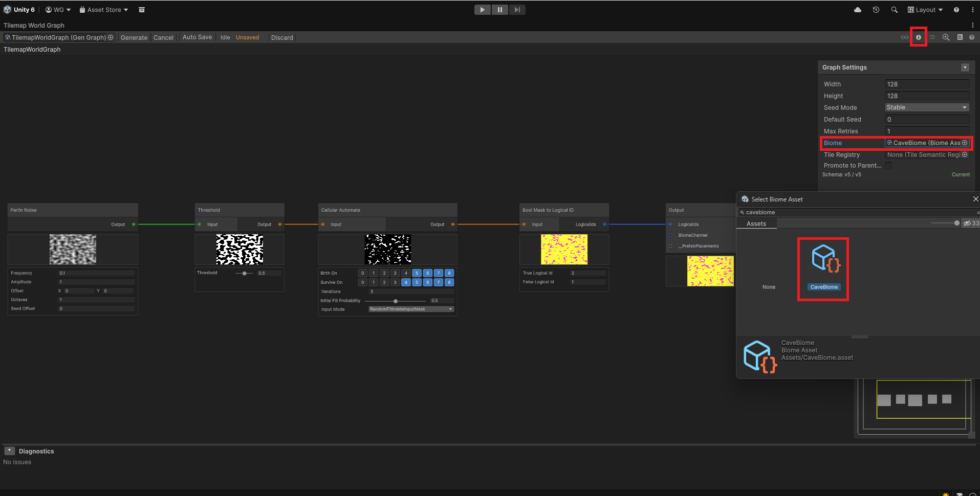980x496 pixels.
Task: Click the Iterations field
Action: [411, 291]
